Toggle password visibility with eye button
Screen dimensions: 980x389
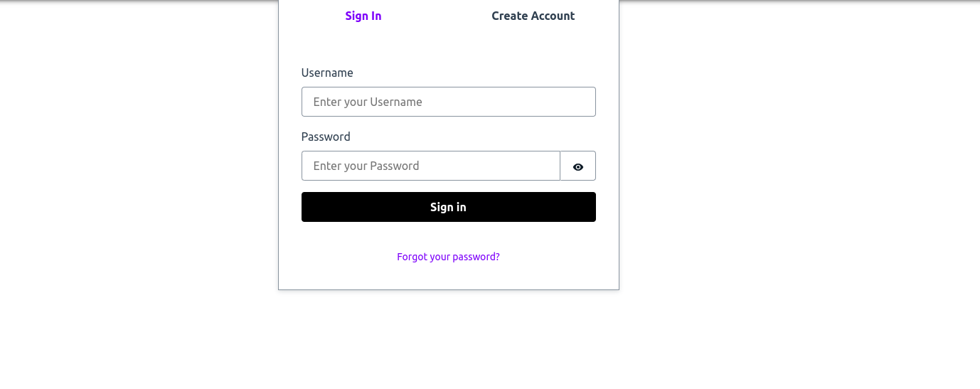pos(577,166)
